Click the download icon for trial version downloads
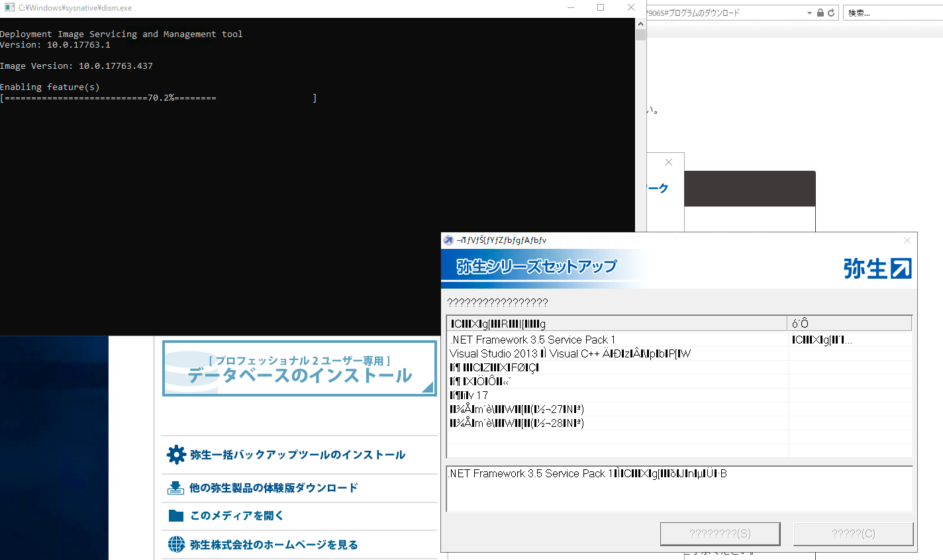943x560 pixels. click(x=175, y=488)
